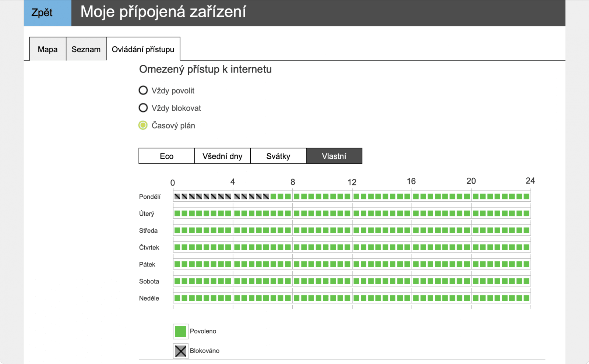Toggle the last blocked slot on Pondělí row

point(266,196)
